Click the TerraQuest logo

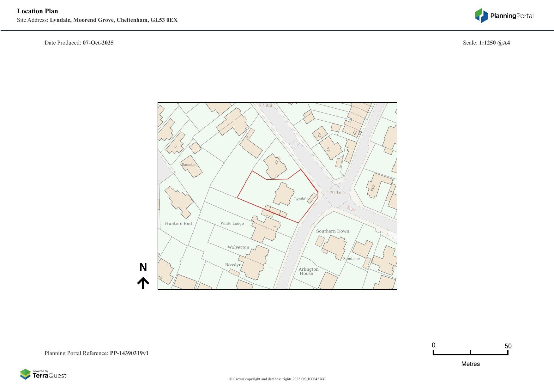point(43,374)
